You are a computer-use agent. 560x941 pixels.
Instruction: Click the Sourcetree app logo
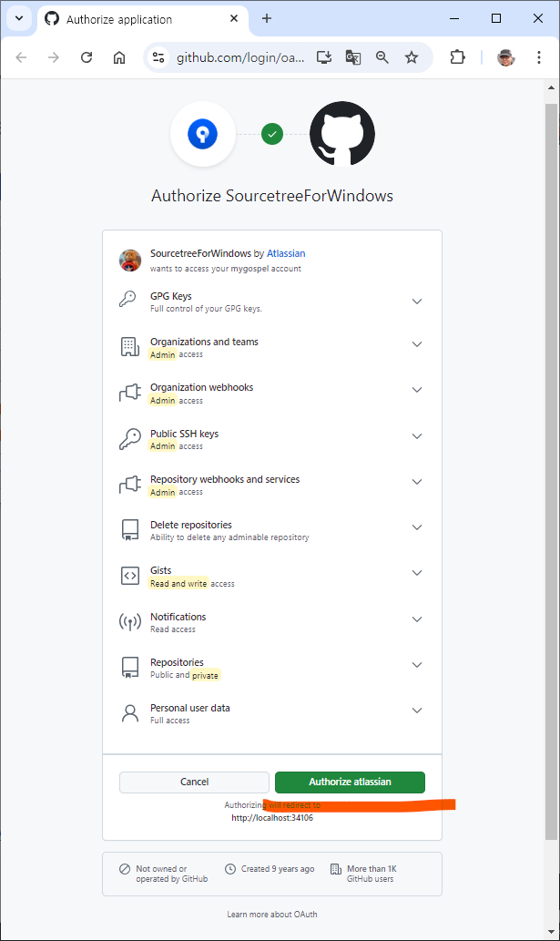203,134
